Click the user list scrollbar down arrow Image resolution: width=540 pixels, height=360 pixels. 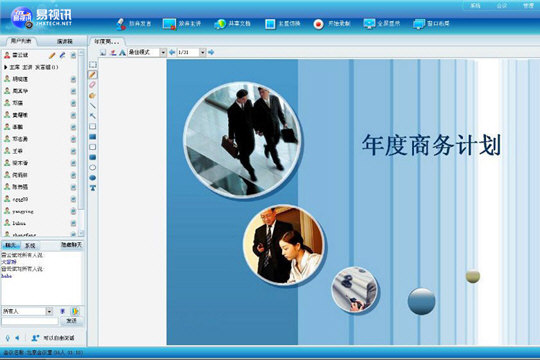(x=81, y=234)
